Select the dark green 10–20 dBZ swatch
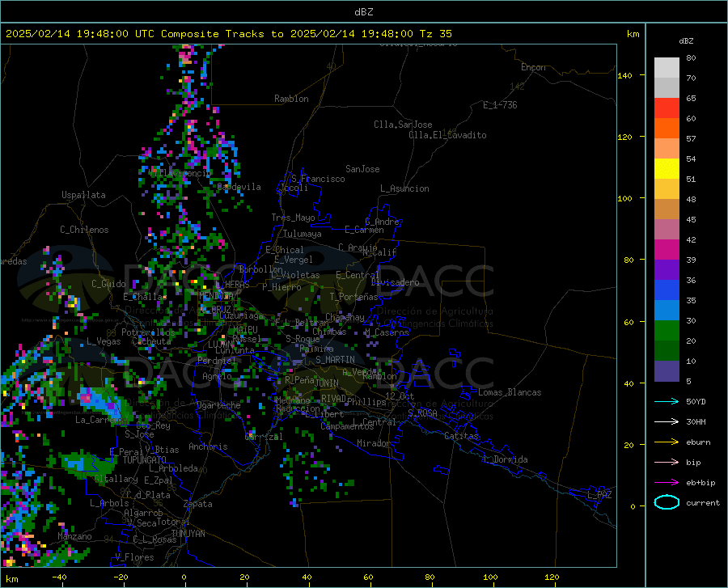This screenshot has height=588, width=728. click(x=667, y=350)
